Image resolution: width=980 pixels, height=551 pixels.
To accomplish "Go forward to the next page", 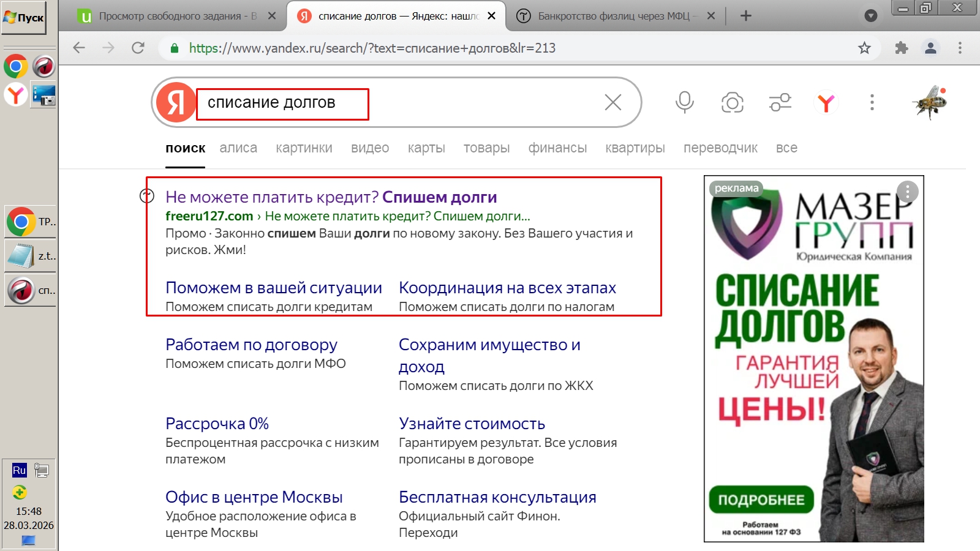I will pyautogui.click(x=108, y=48).
